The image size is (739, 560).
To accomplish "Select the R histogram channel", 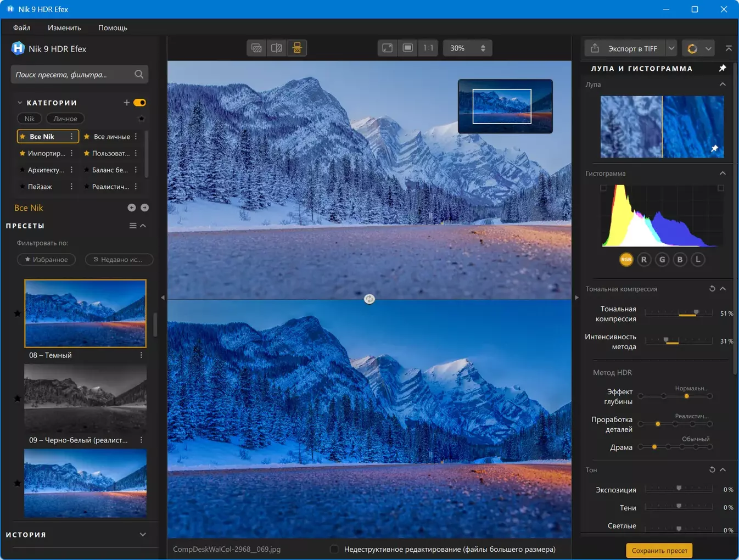I will pyautogui.click(x=644, y=260).
